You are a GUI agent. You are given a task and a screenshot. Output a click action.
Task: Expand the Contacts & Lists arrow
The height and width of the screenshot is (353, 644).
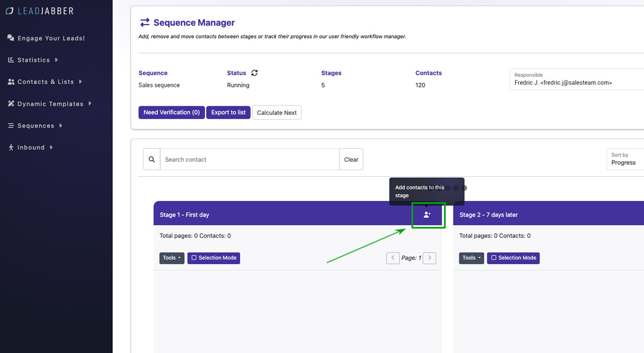pyautogui.click(x=80, y=82)
